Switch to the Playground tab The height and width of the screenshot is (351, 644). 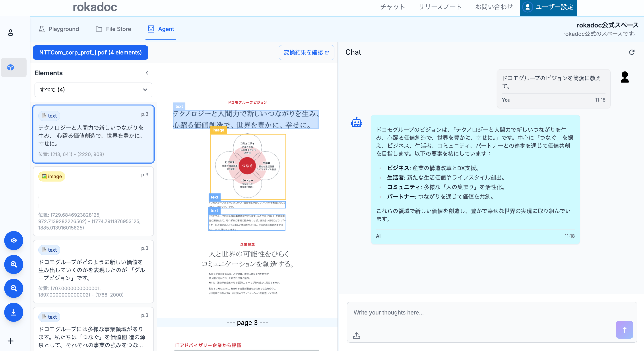pos(59,29)
